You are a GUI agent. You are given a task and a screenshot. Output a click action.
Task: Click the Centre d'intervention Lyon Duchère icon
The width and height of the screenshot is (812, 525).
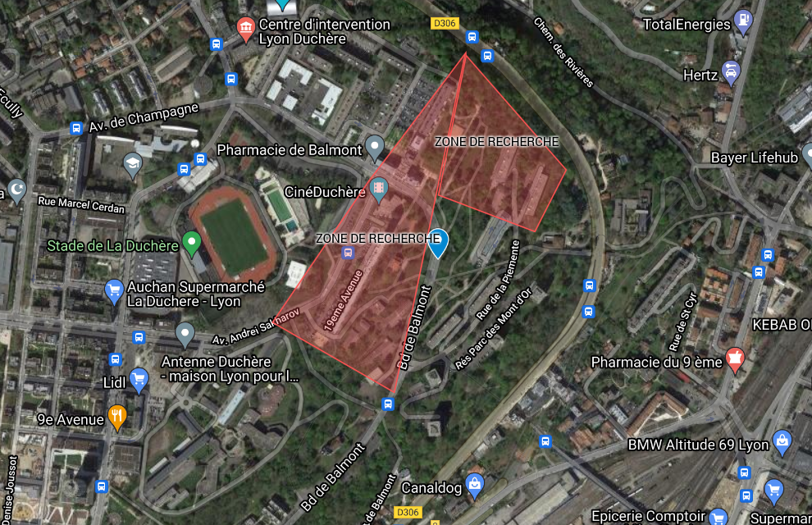[x=246, y=30]
